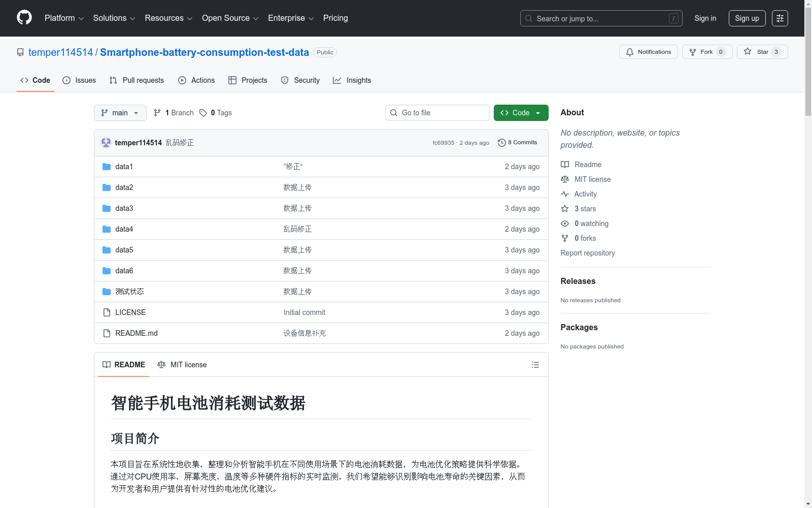Click the search magnifier icon in header

coord(529,18)
